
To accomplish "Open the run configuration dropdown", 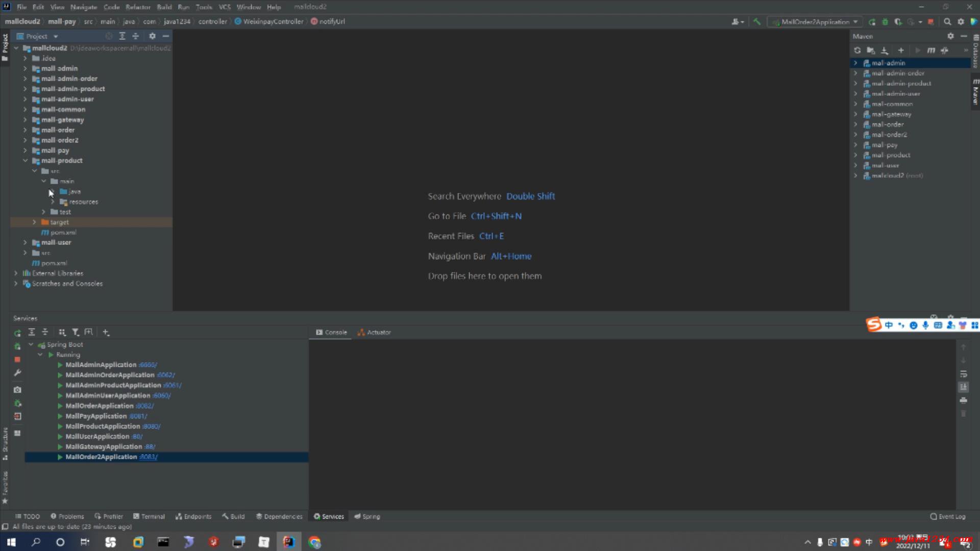I will [815, 22].
